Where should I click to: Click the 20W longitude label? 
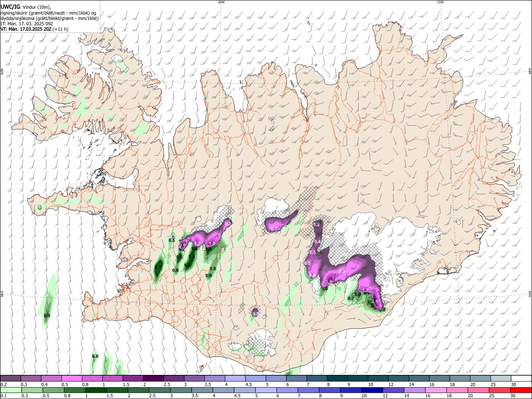click(221, 2)
